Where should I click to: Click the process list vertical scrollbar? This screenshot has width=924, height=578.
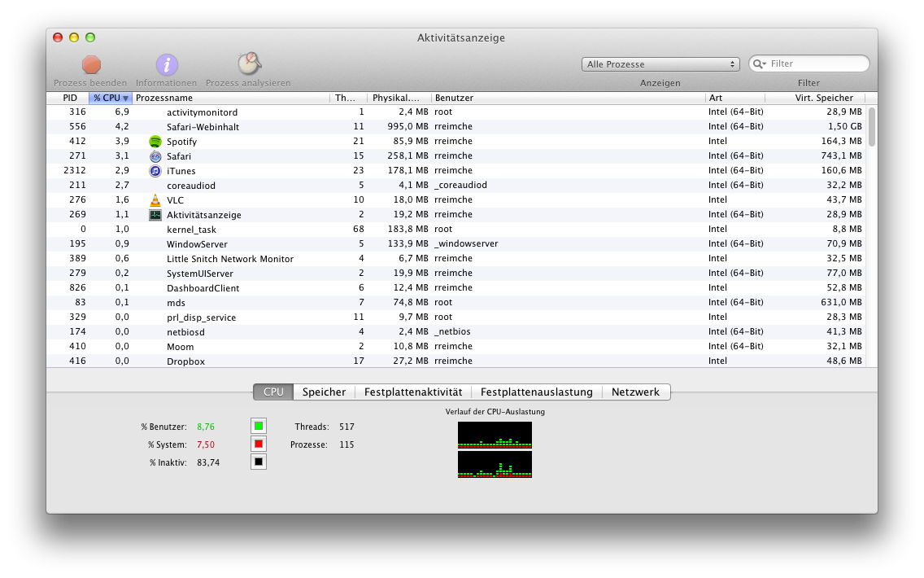tap(872, 127)
